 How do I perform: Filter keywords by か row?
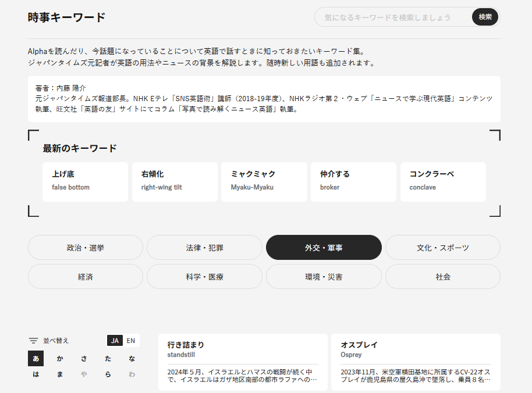click(x=60, y=359)
